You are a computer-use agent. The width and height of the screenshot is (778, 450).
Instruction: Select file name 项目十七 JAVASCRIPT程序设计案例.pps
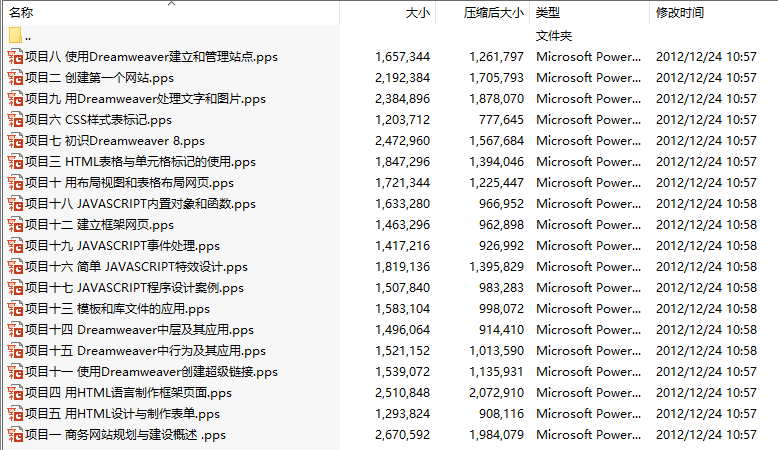click(134, 288)
